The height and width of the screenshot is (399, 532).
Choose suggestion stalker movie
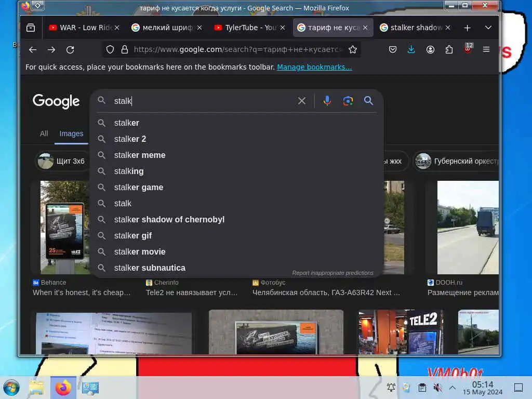(x=236, y=252)
